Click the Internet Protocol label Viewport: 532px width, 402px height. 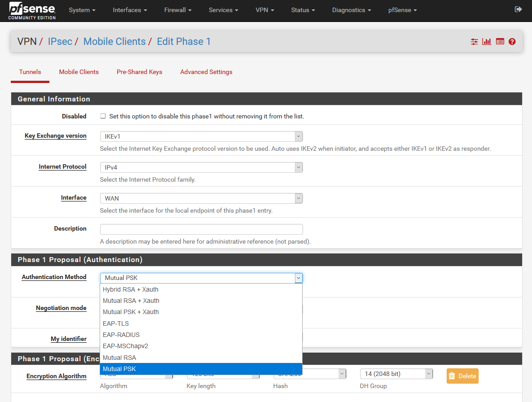point(62,166)
